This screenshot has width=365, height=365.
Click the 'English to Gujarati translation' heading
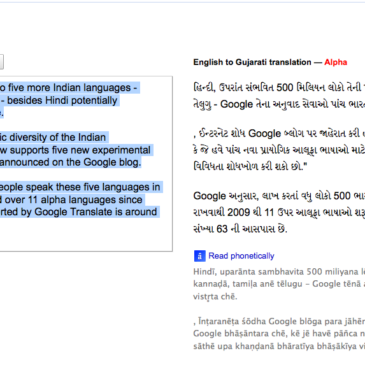(252, 62)
